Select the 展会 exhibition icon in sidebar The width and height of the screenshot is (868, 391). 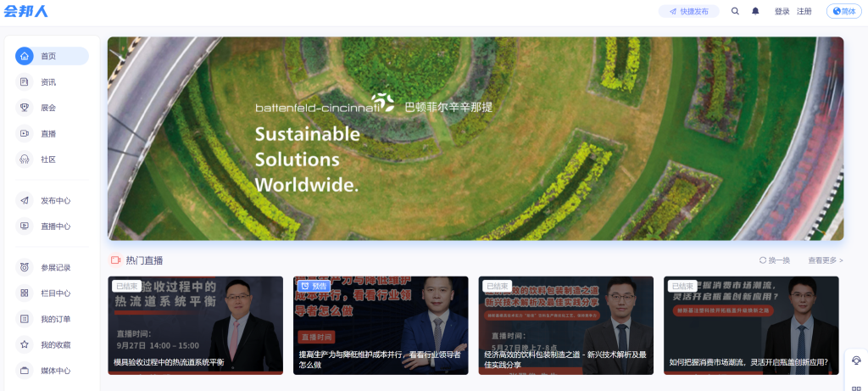[25, 108]
